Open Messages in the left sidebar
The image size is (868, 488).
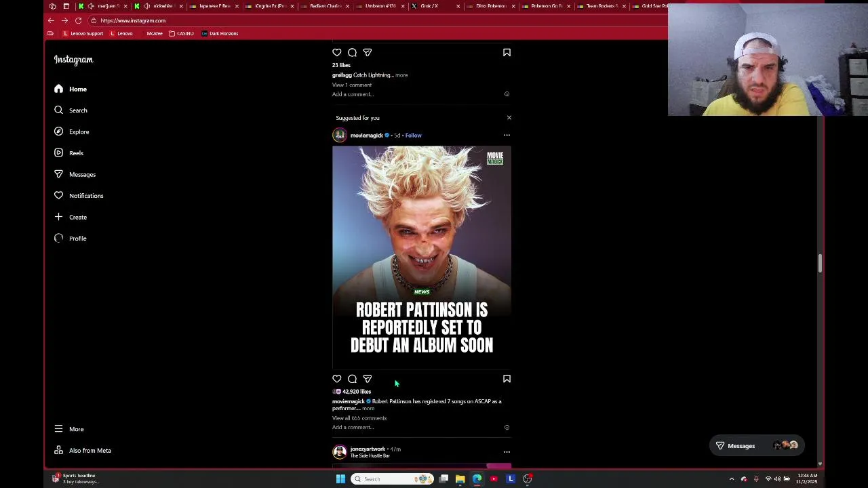point(75,174)
